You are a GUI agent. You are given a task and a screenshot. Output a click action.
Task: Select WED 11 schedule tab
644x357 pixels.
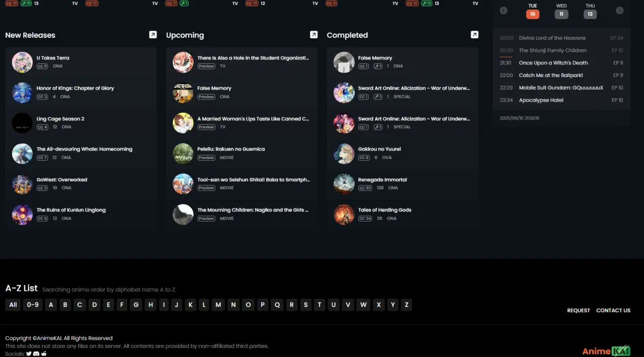coord(561,11)
